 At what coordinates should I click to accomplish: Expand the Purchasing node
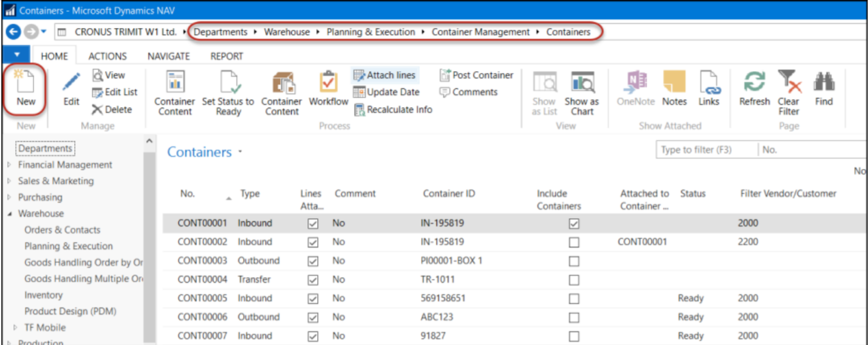[9, 197]
